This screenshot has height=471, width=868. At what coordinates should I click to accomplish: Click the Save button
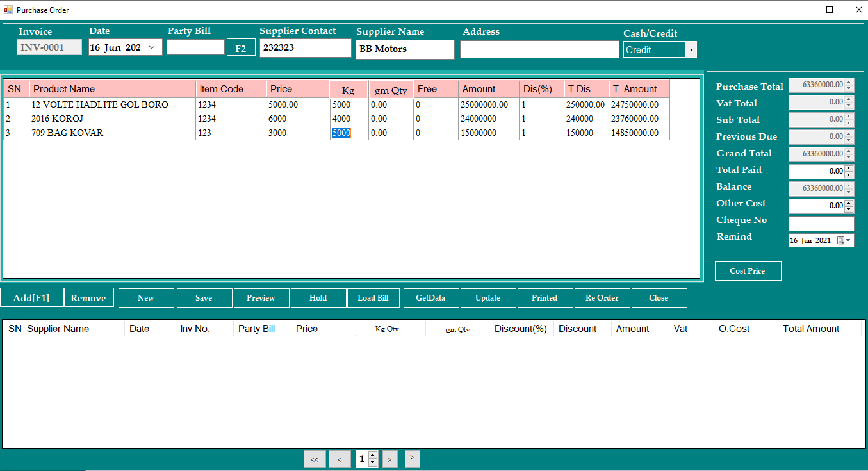coord(204,298)
